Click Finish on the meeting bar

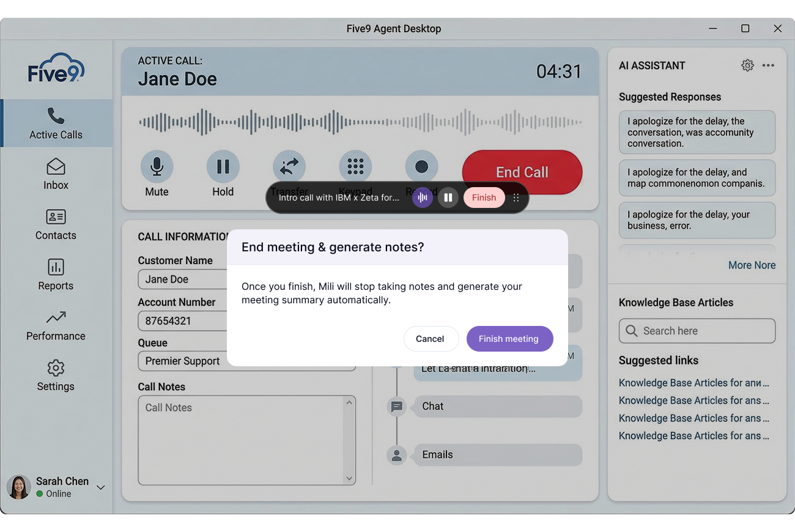tap(484, 198)
